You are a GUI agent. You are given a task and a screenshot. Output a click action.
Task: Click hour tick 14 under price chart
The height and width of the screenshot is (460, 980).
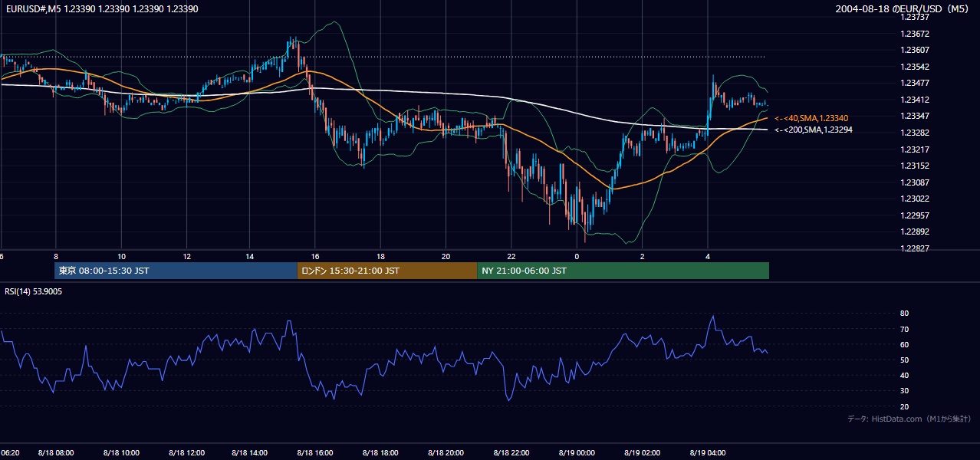(250, 256)
